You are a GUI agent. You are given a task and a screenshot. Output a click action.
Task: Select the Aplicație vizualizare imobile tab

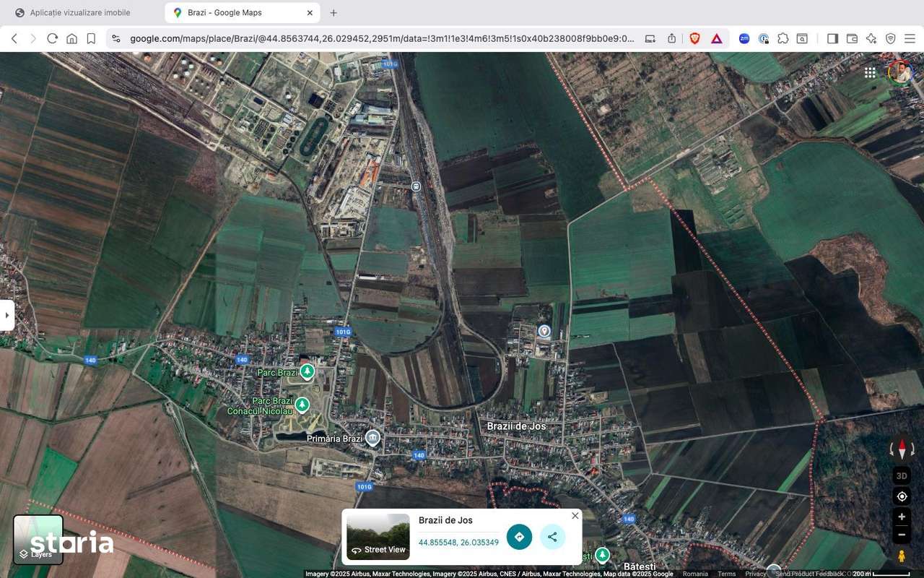tap(79, 12)
